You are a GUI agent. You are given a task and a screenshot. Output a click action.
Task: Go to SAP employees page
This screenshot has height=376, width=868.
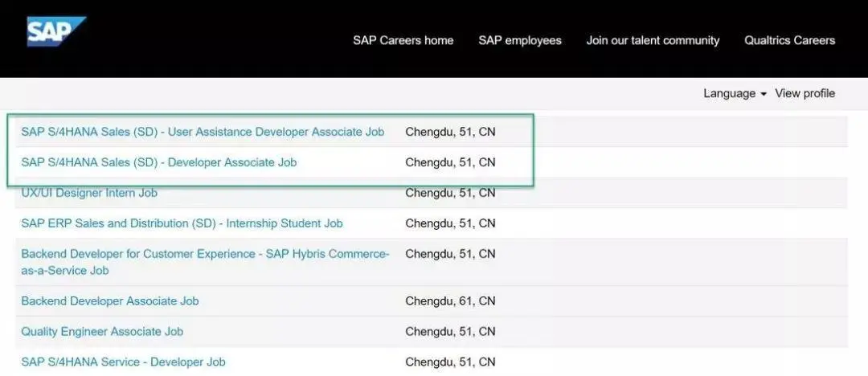pos(520,40)
